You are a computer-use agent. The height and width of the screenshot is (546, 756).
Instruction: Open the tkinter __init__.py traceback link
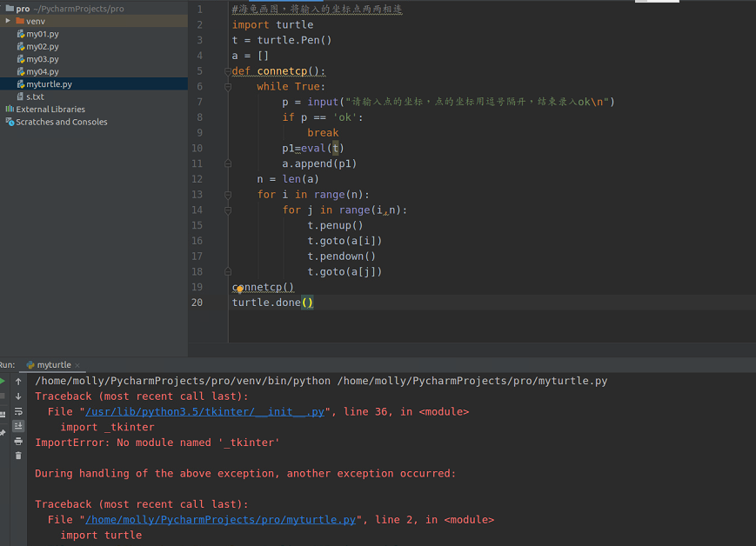204,411
